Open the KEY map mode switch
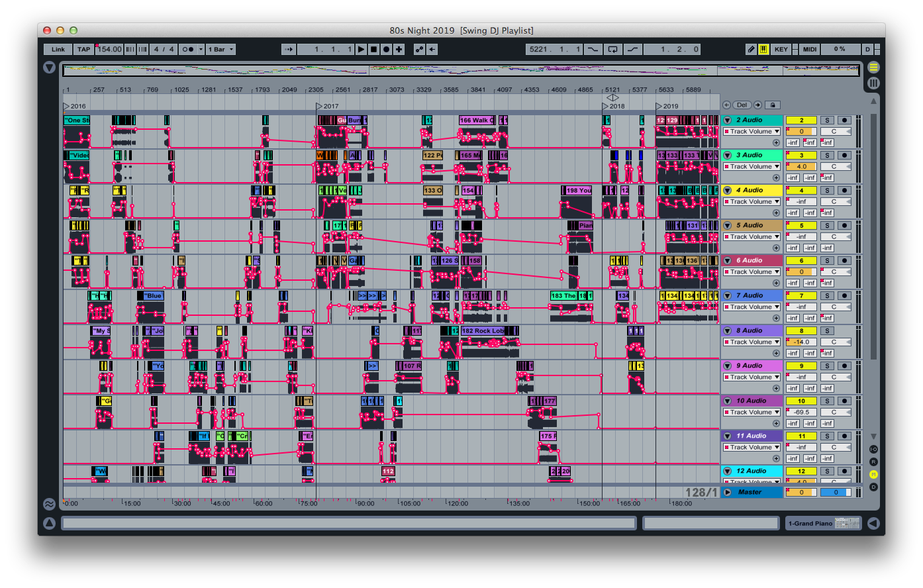 [x=781, y=49]
